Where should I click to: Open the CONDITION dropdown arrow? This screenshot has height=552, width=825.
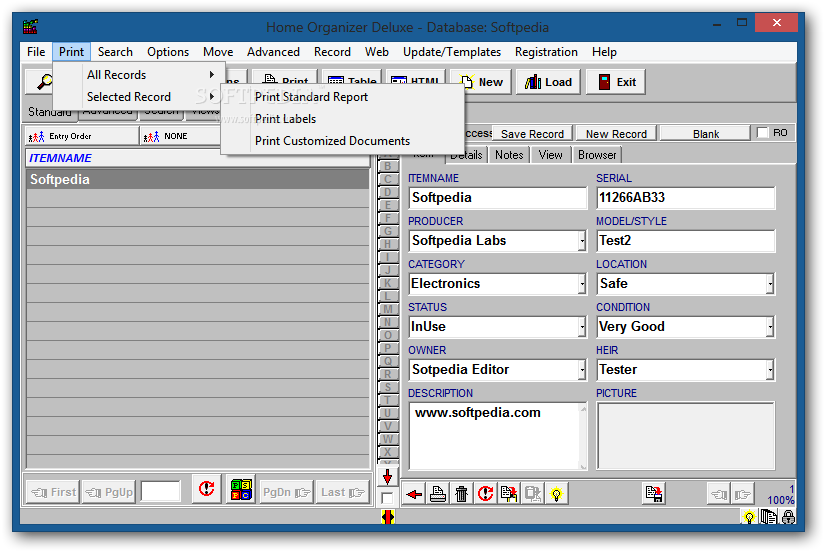pos(770,327)
